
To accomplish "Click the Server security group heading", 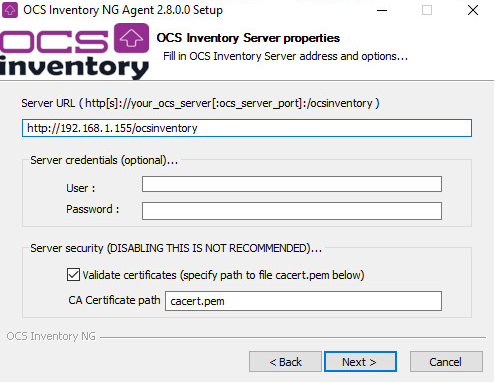I will 176,248.
